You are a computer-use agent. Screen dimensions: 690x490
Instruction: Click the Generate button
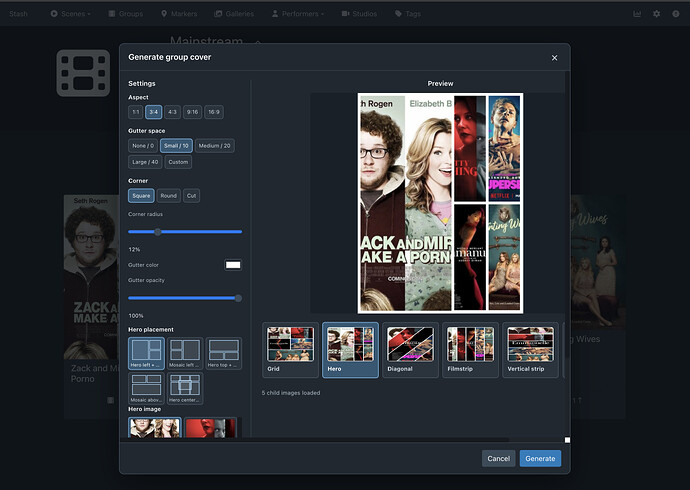tap(540, 458)
